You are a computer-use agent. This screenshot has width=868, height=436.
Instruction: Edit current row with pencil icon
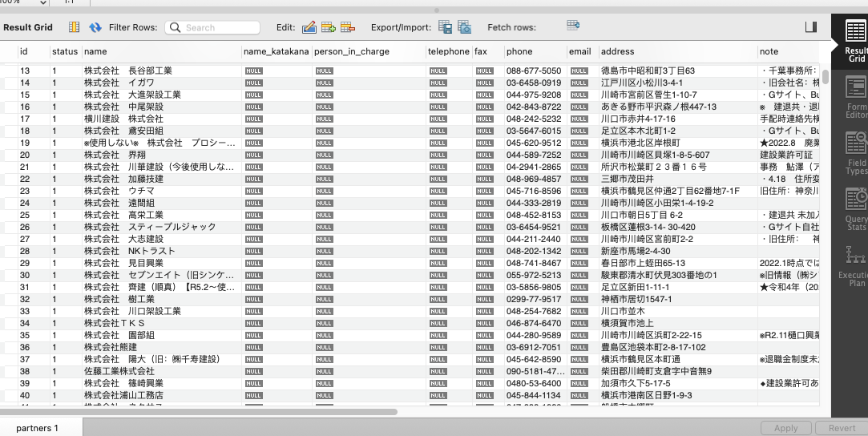pos(309,27)
